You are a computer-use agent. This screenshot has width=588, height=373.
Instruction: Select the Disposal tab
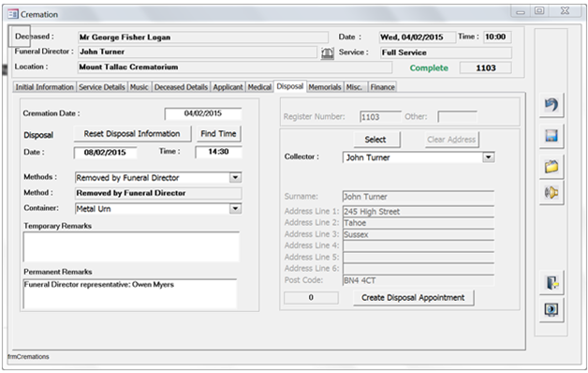coord(290,86)
